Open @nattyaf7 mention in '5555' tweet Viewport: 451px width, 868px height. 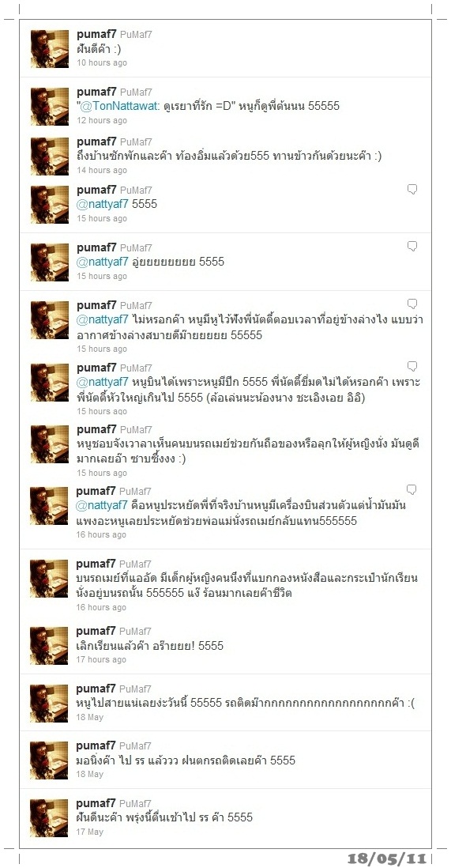click(x=103, y=204)
